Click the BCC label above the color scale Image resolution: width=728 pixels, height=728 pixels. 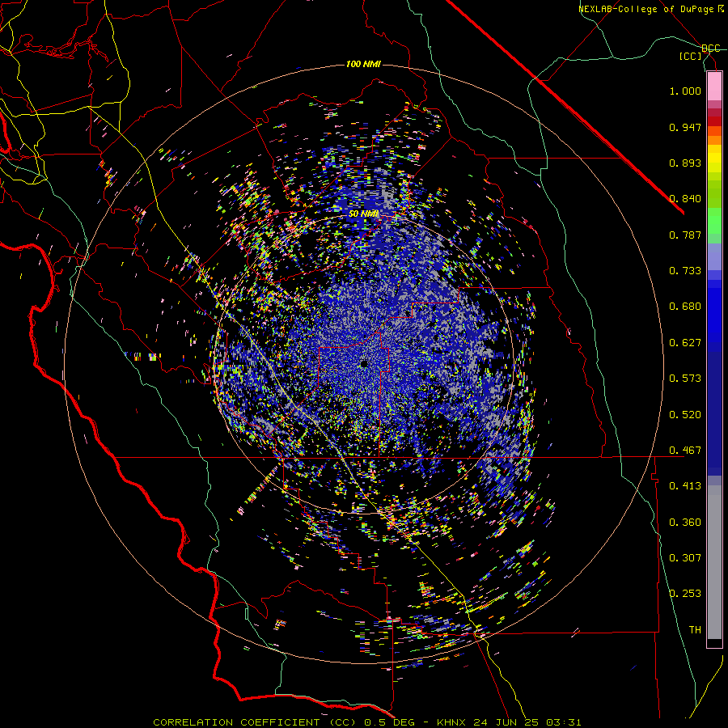tap(711, 49)
